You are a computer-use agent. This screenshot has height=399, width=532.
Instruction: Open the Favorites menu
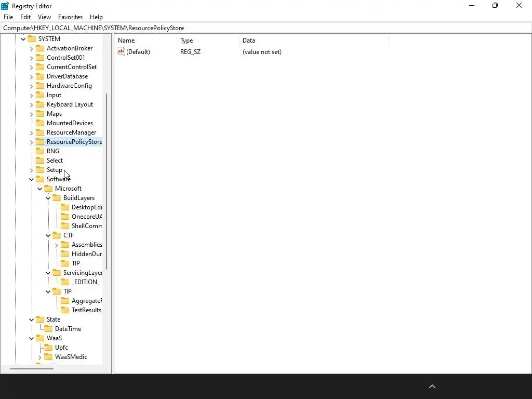70,17
